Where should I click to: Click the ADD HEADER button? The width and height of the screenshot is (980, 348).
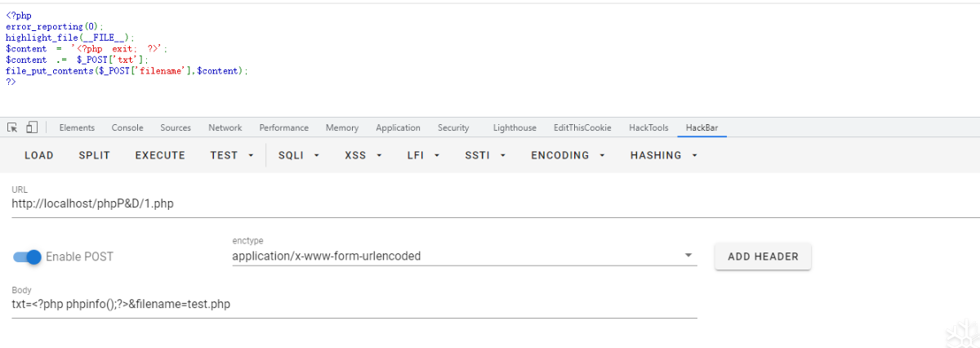[763, 257]
